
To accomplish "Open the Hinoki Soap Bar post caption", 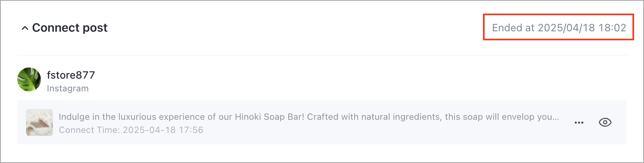I will coord(309,116).
